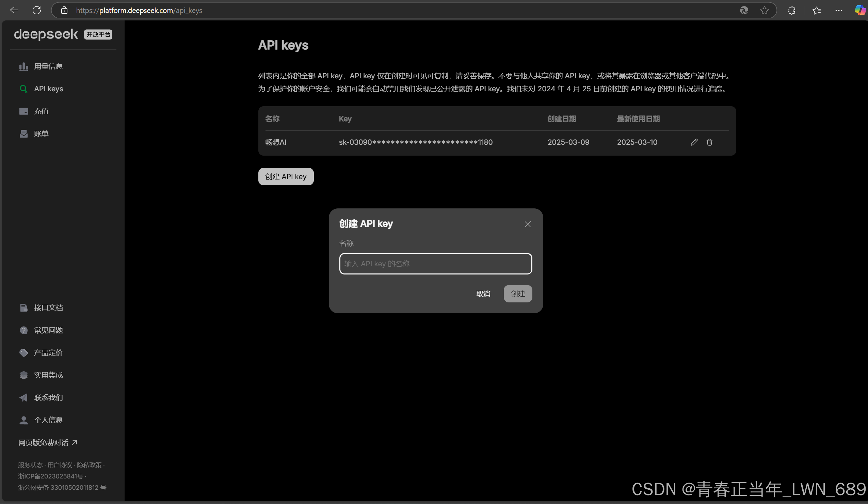This screenshot has width=868, height=504.
Task: Open 用量信息 in the sidebar
Action: pos(48,66)
